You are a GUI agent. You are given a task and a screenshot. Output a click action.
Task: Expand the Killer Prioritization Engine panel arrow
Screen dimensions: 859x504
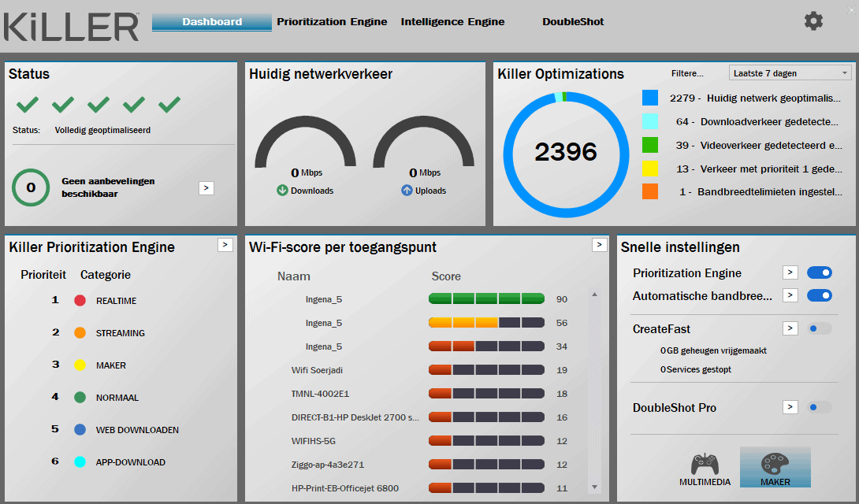[225, 245]
